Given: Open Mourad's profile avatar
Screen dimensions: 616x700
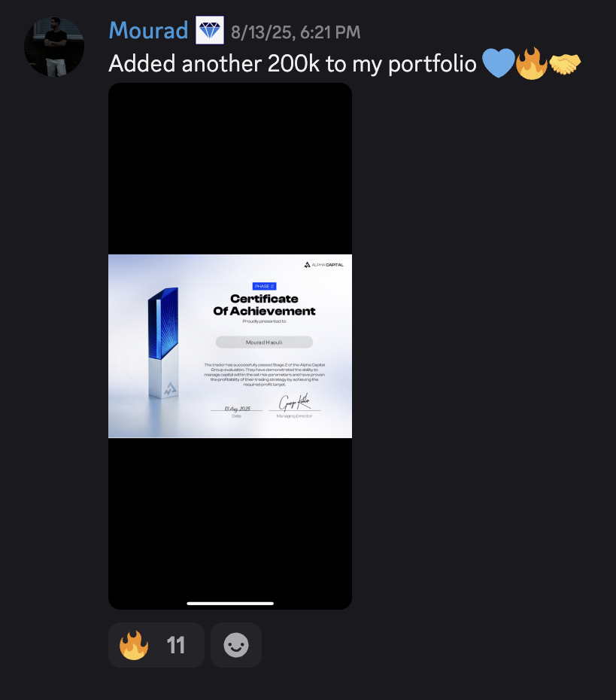Looking at the screenshot, I should pyautogui.click(x=54, y=47).
